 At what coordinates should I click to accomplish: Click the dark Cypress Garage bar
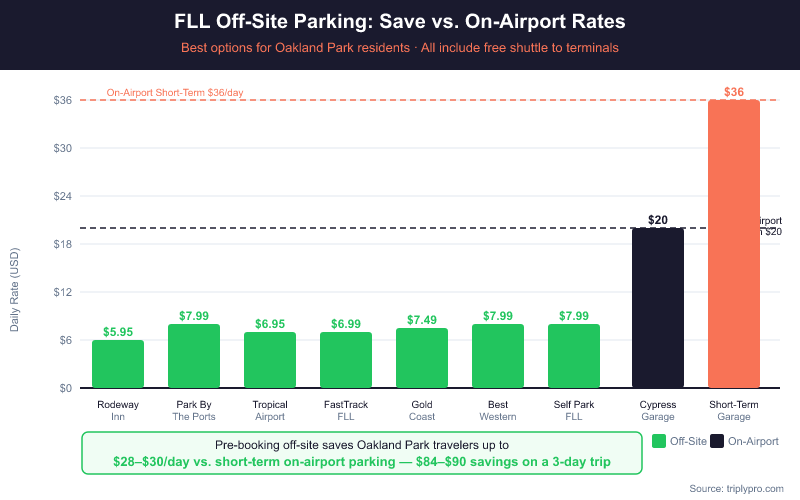[x=658, y=308]
